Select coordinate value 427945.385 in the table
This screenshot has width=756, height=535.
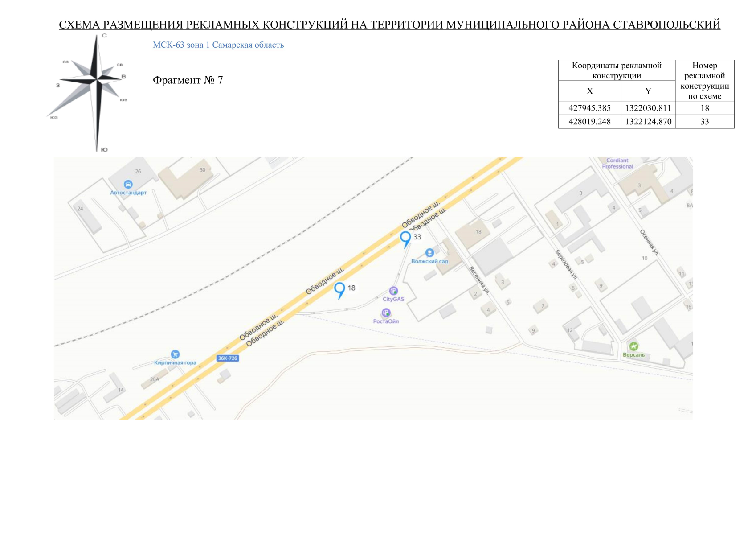tap(589, 107)
